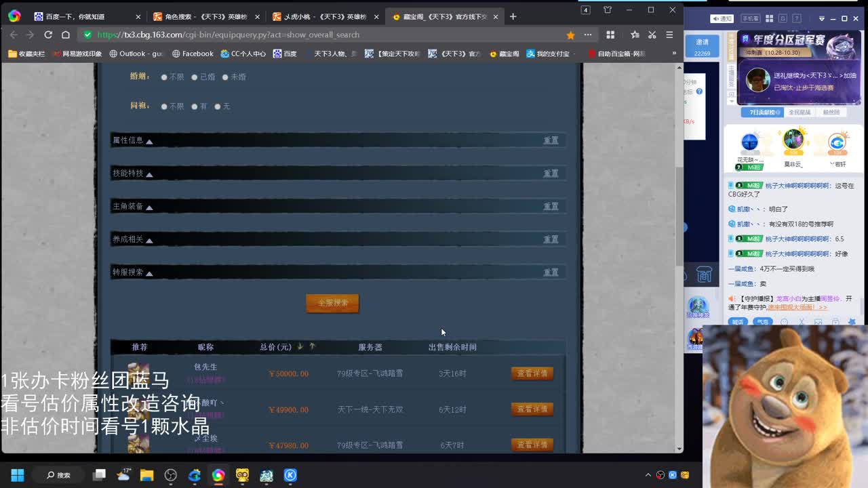The image size is (868, 488).
Task: Reset the 技能特技 section with 重置
Action: coord(551,174)
